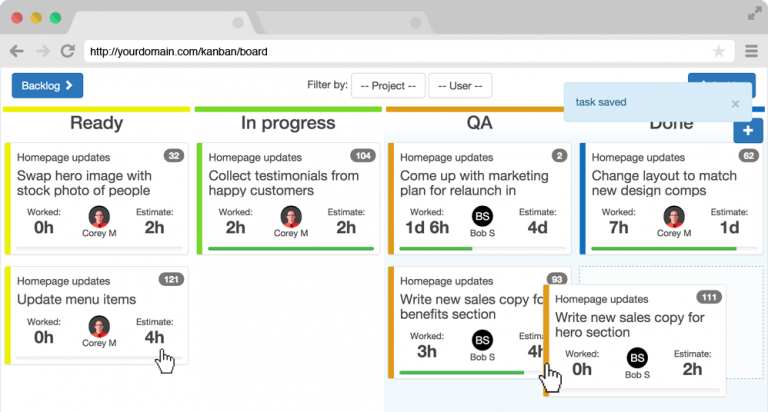Reload the page with refresh icon
The image size is (768, 412).
pos(67,51)
